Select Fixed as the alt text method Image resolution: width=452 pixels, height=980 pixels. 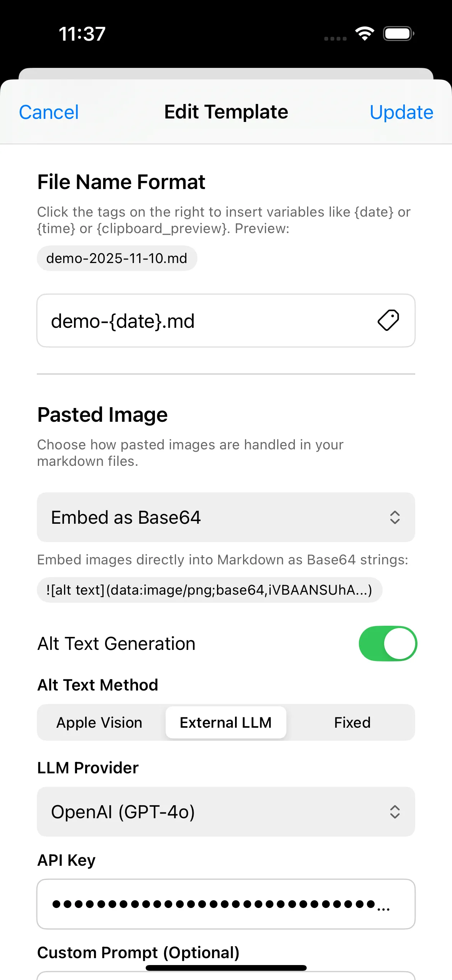[x=352, y=722]
